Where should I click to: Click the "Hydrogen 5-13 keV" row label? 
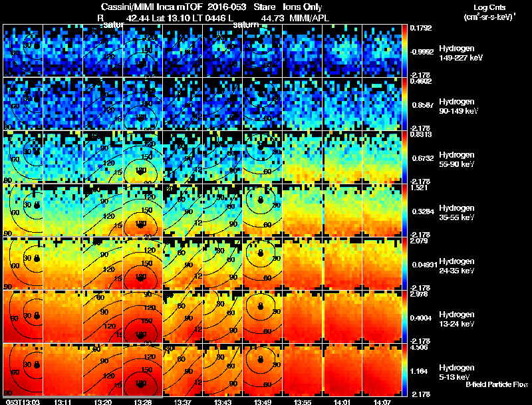tap(457, 372)
